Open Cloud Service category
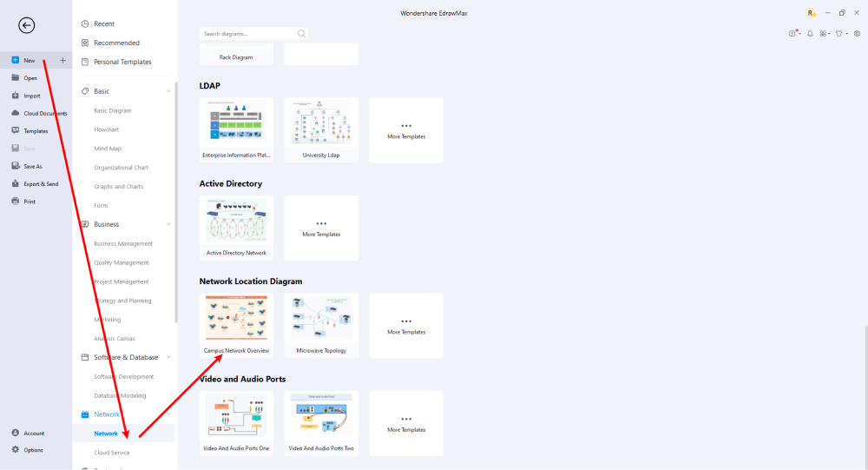This screenshot has height=470, width=868. point(111,453)
